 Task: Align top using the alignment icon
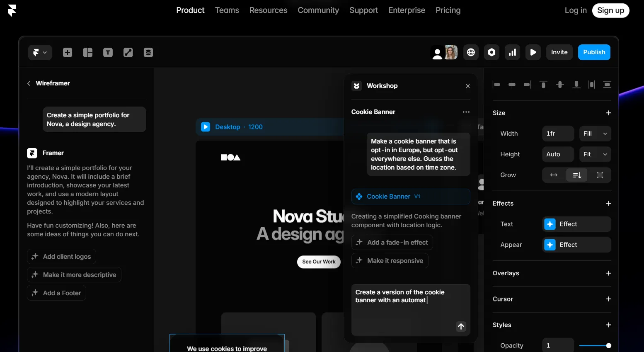[543, 85]
